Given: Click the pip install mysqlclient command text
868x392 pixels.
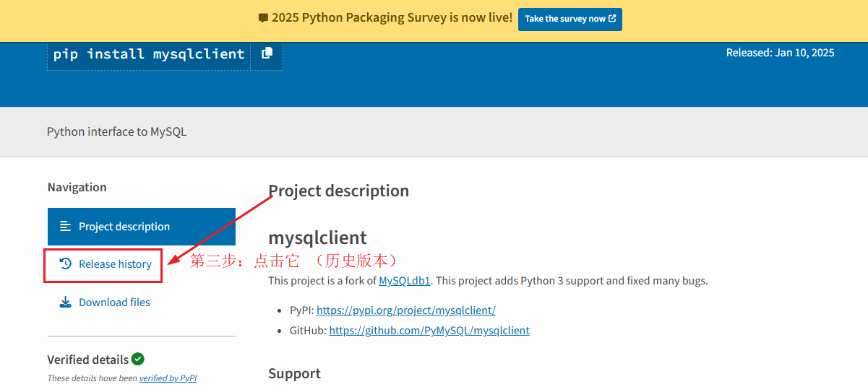Looking at the screenshot, I should pyautogui.click(x=149, y=54).
